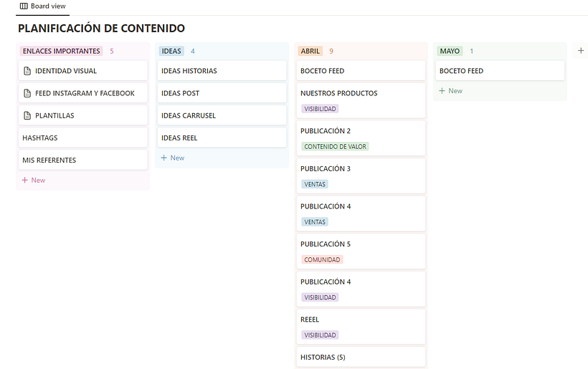
Task: Open FEED INSTAGRAM Y FACEBOOK card
Action: (x=83, y=93)
